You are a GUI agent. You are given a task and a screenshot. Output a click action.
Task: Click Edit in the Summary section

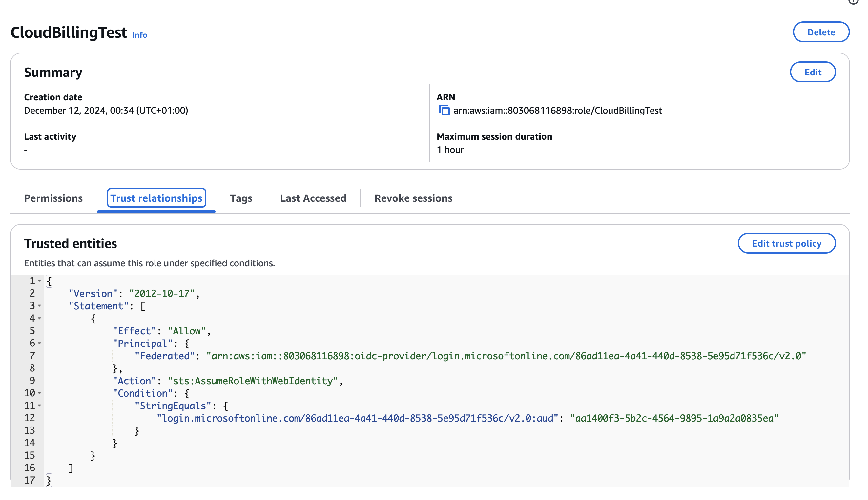click(813, 72)
